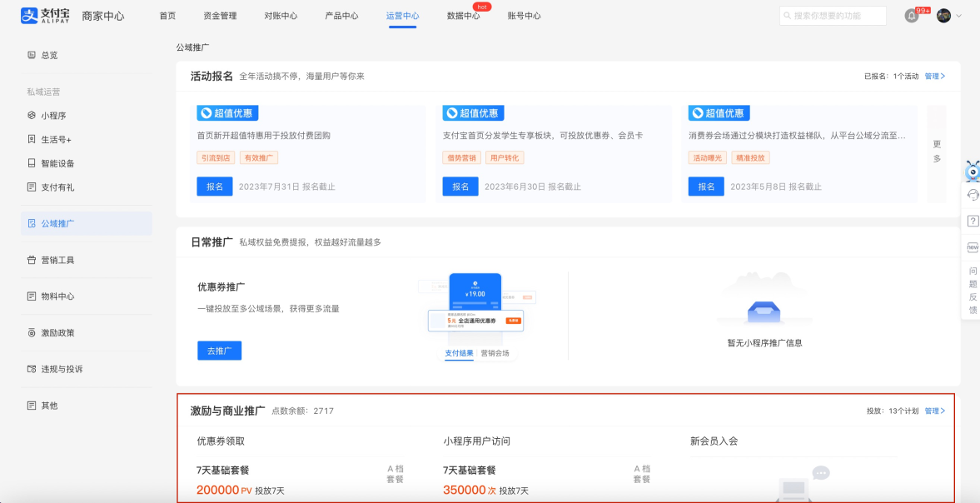The height and width of the screenshot is (503, 980).
Task: Click the 首页新开超值特惠用于投放付费团购 description
Action: pos(264,136)
